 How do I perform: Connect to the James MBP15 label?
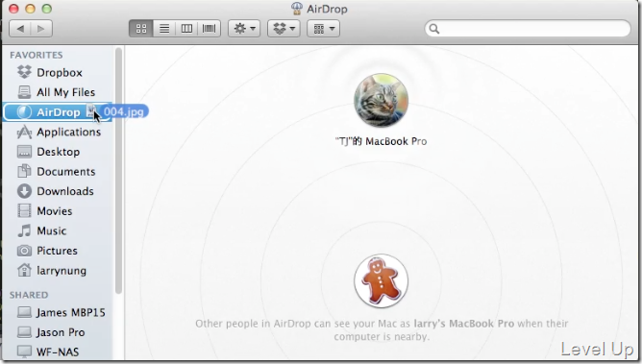tap(71, 312)
